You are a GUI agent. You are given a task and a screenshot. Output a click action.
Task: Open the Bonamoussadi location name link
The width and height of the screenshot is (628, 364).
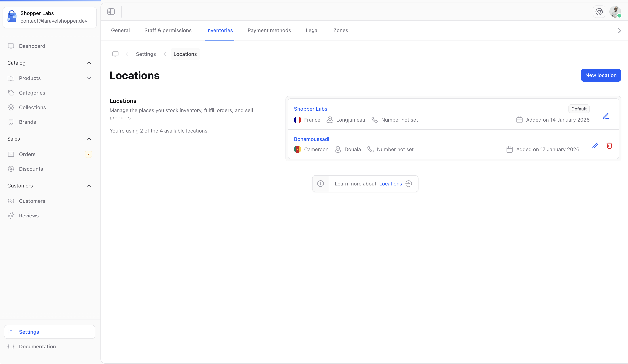pos(311,139)
